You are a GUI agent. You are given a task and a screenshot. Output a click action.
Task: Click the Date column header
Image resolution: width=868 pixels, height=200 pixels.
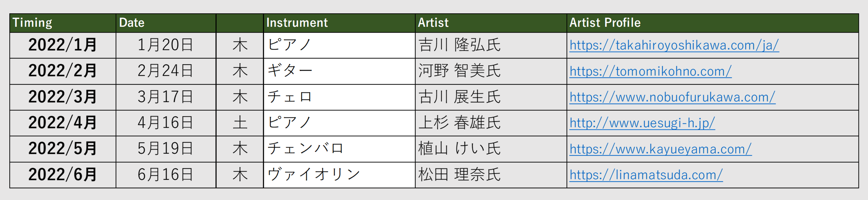pyautogui.click(x=166, y=23)
